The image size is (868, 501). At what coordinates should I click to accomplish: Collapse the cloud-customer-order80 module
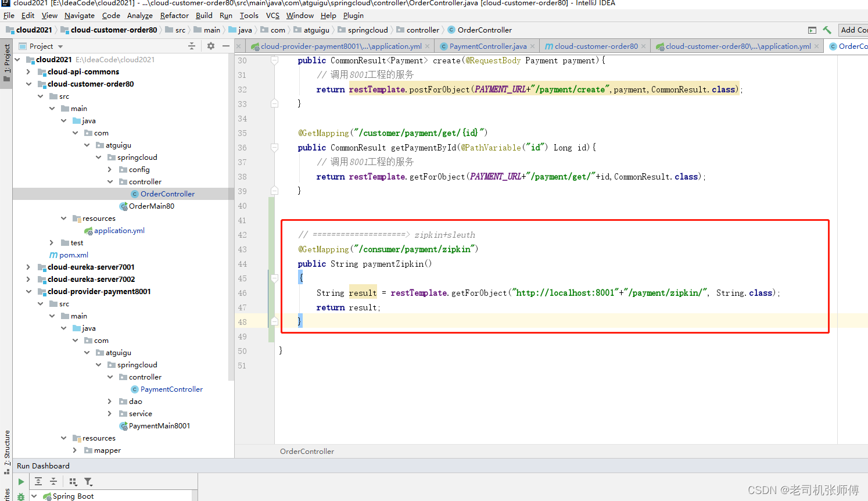28,84
